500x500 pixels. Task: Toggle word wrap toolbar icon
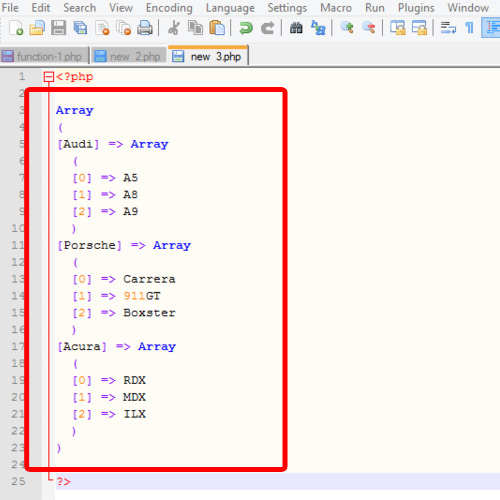click(448, 28)
